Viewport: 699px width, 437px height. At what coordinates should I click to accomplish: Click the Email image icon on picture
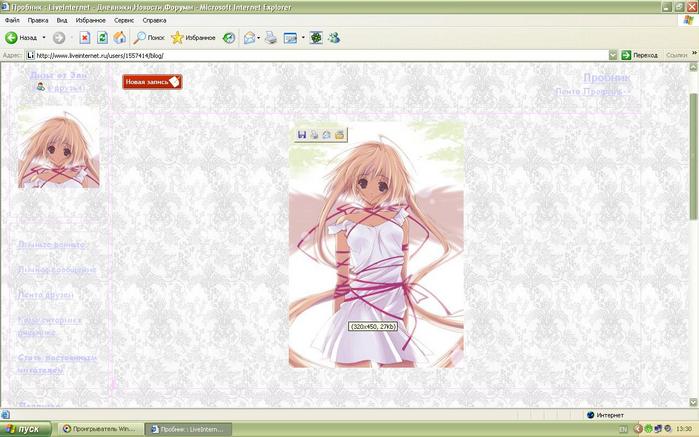tap(327, 135)
